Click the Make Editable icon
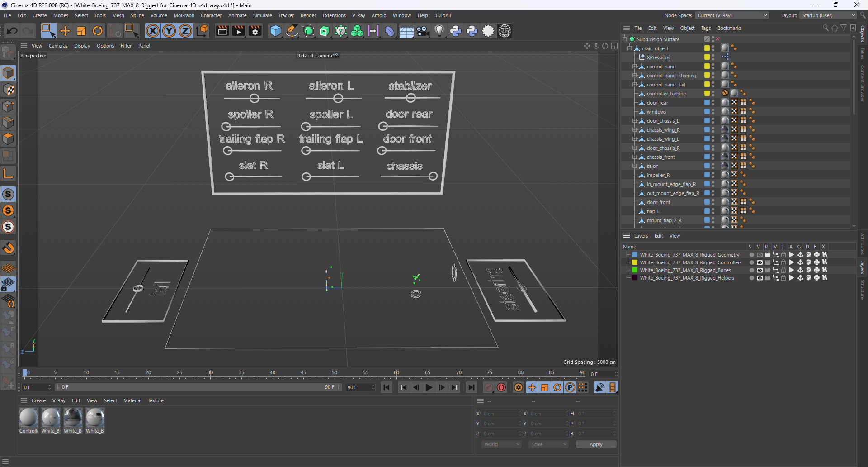 click(x=8, y=52)
